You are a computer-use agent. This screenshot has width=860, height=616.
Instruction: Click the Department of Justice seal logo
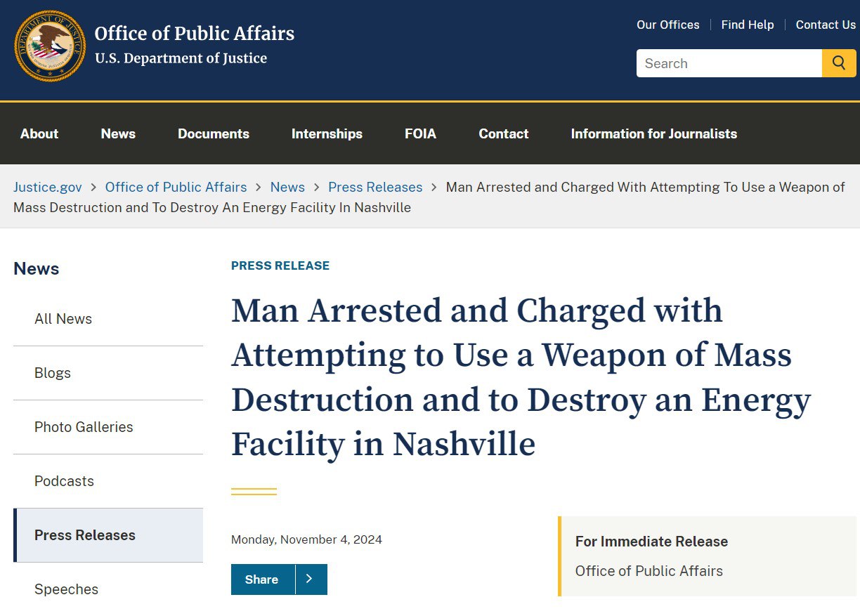click(x=50, y=46)
